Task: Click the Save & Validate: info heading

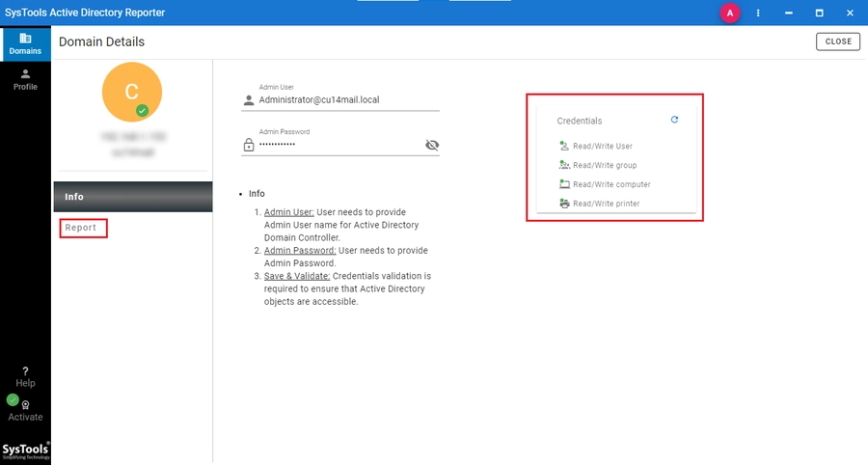Action: click(x=297, y=276)
